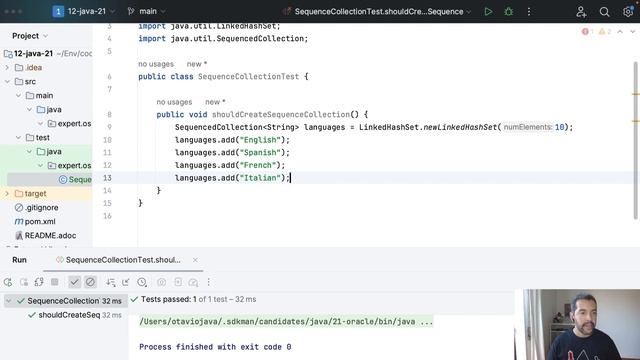640x360 pixels.
Task: Select the java folder under test
Action: [x=49, y=151]
